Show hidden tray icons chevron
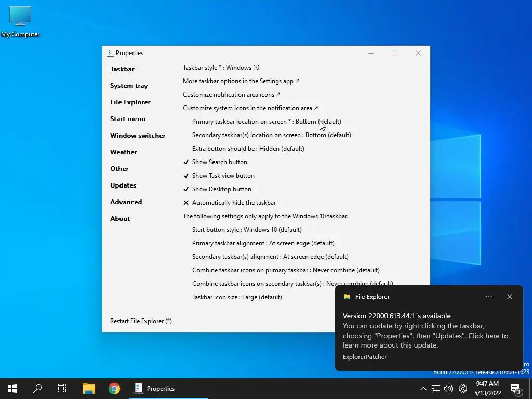532x399 pixels. [423, 389]
